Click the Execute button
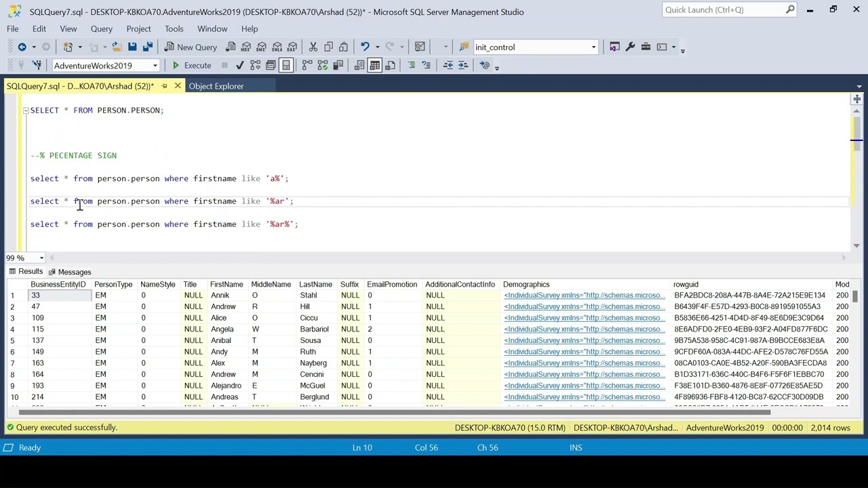 192,65
